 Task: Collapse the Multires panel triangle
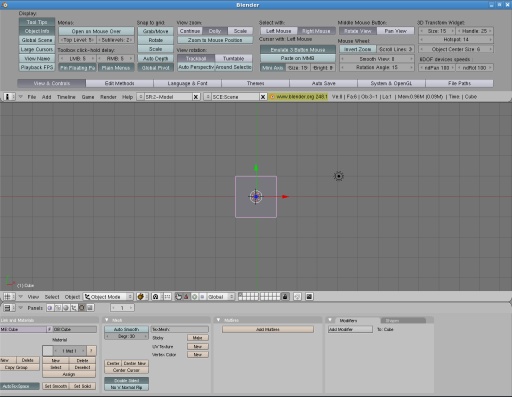pos(219,320)
